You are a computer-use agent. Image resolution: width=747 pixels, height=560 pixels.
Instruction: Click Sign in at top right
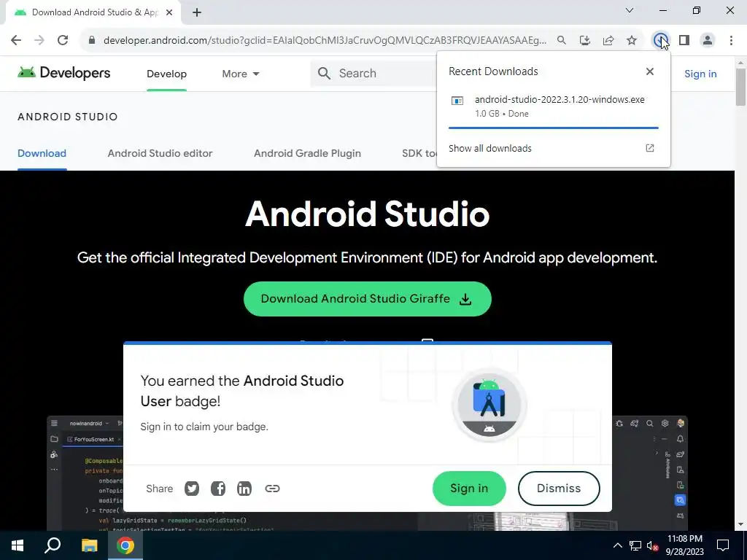click(x=700, y=74)
